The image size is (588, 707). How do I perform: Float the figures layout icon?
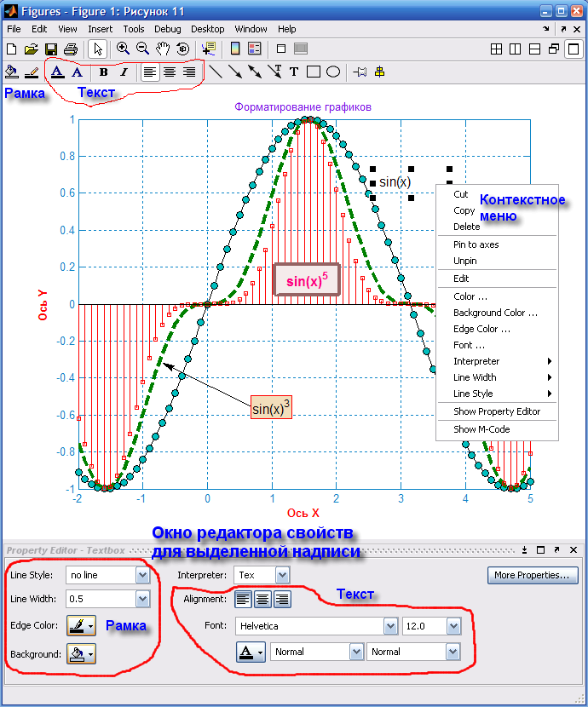pos(554,49)
